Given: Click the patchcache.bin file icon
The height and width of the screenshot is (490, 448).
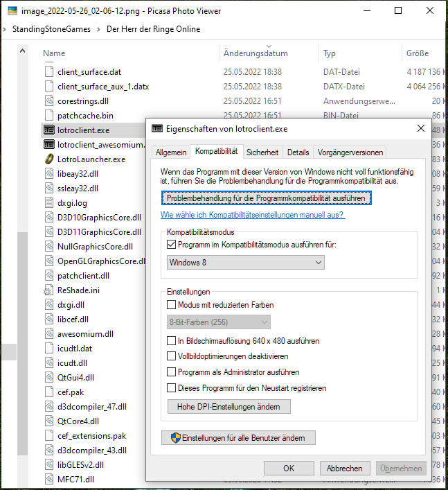Looking at the screenshot, I should click(x=49, y=116).
